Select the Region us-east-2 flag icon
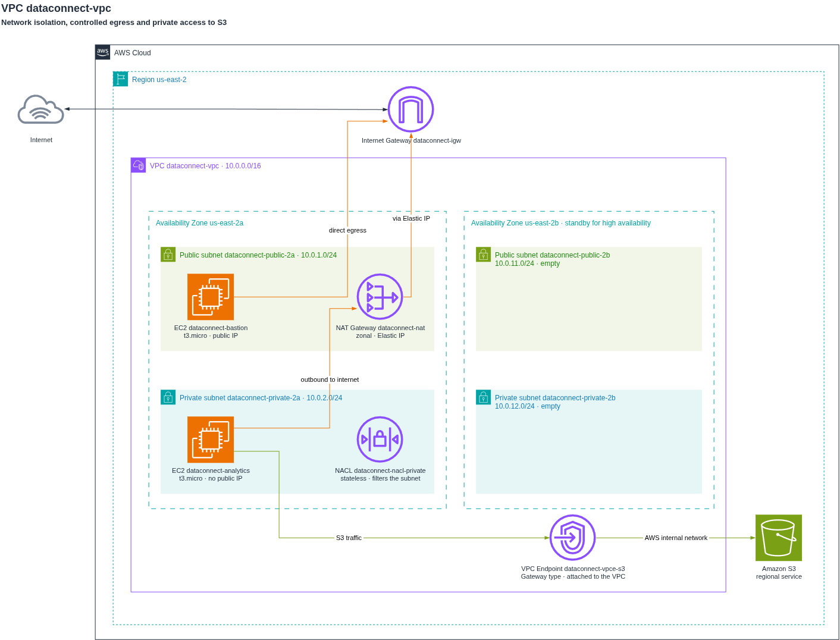The height and width of the screenshot is (640, 840). click(121, 79)
